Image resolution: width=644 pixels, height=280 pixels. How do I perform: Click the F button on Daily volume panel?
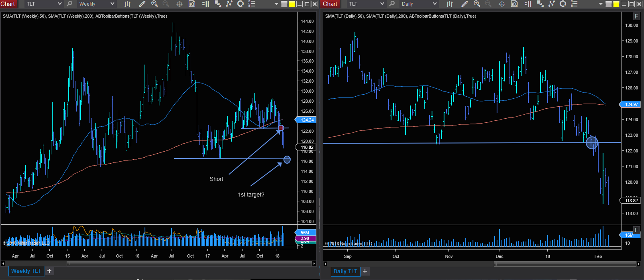[636, 230]
